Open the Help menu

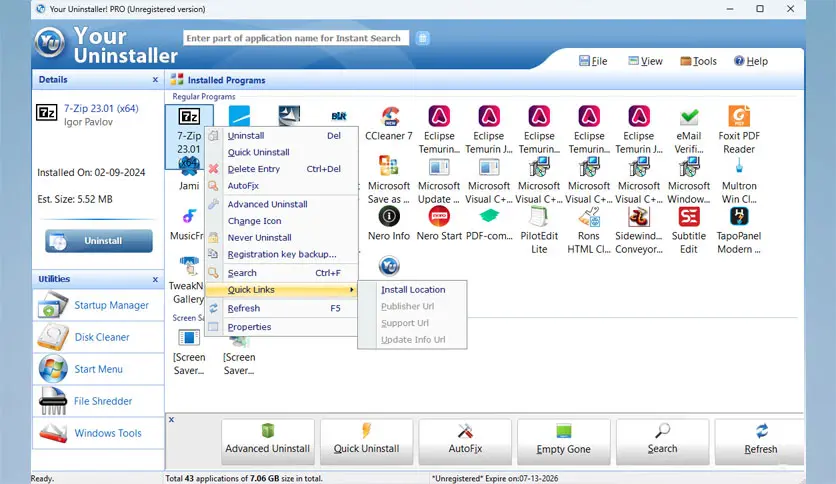click(751, 61)
